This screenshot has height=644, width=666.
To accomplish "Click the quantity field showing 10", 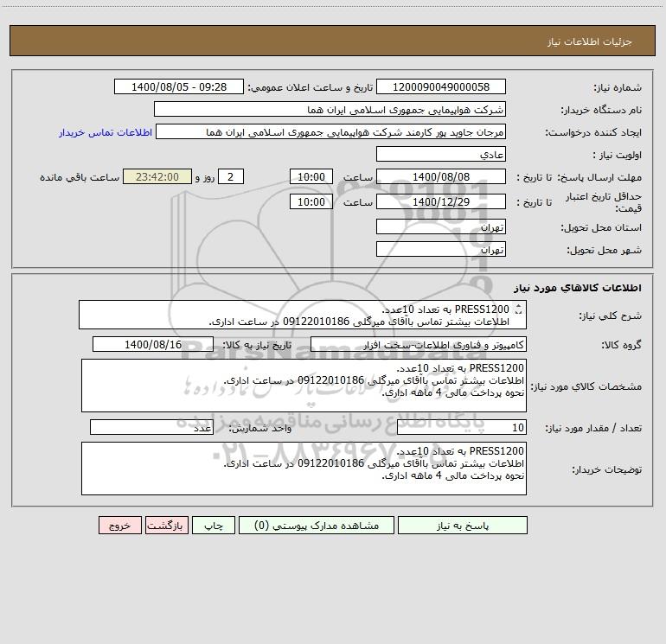I will 462,427.
